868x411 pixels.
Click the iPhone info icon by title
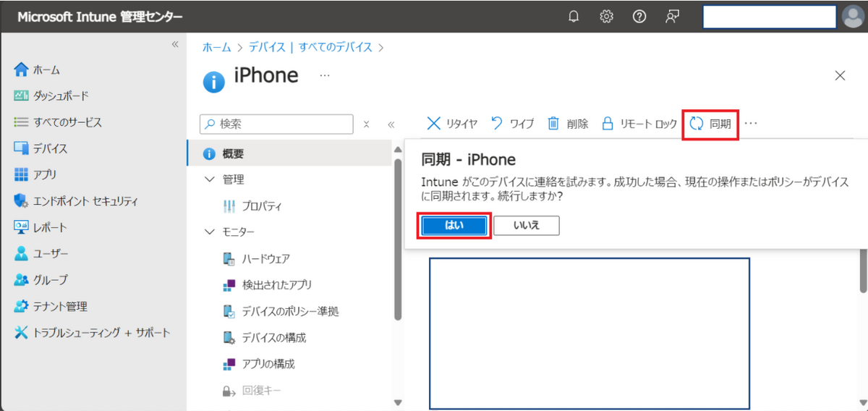(214, 82)
